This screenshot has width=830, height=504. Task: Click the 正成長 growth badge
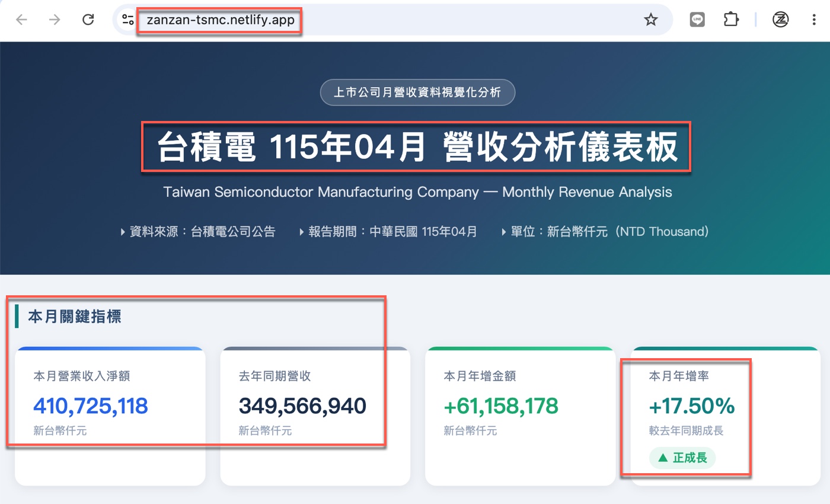click(x=682, y=458)
